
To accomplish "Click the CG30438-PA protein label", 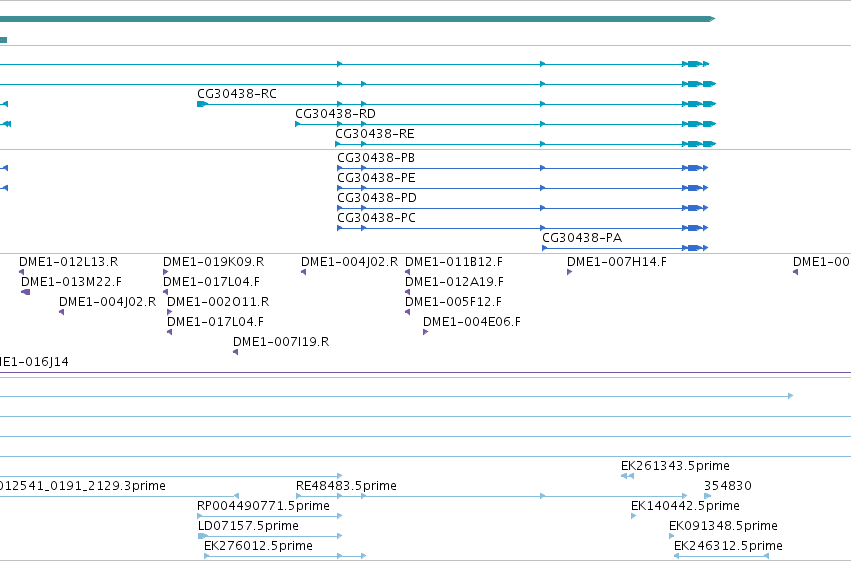I will pos(582,238).
